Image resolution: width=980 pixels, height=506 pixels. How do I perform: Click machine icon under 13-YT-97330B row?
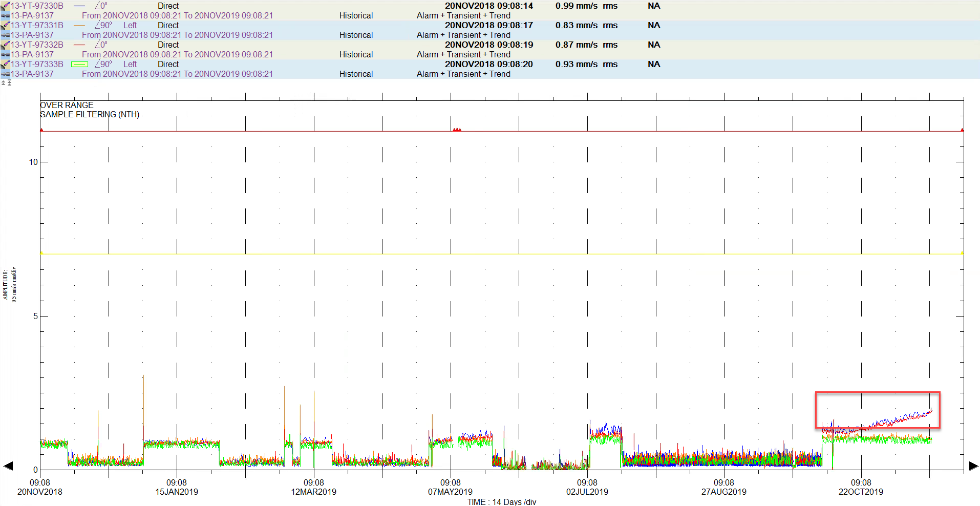(x=5, y=16)
